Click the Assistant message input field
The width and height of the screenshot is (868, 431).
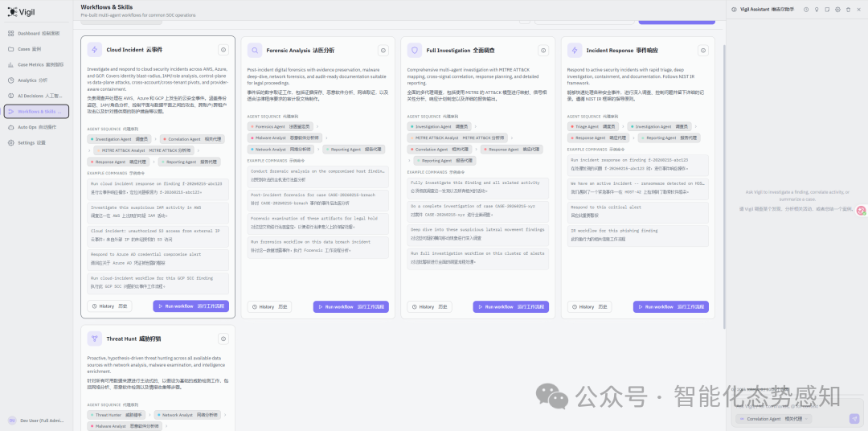click(797, 406)
